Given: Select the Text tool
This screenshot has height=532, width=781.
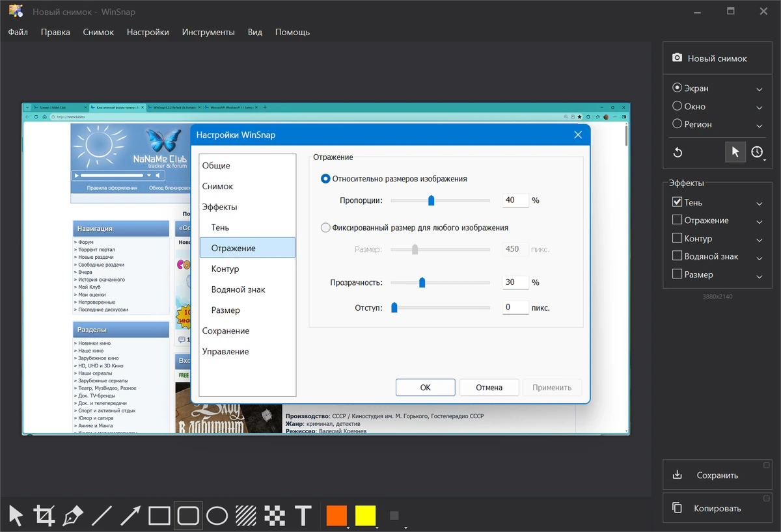Looking at the screenshot, I should (303, 516).
